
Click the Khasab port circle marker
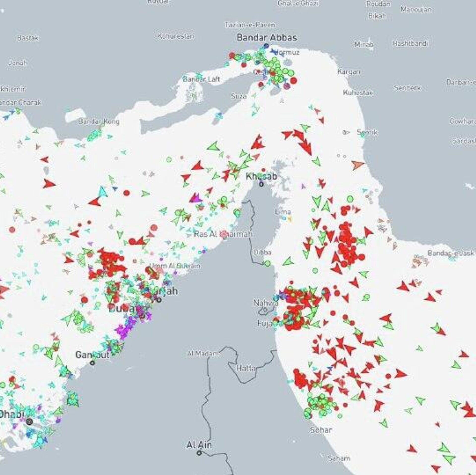pyautogui.click(x=261, y=184)
